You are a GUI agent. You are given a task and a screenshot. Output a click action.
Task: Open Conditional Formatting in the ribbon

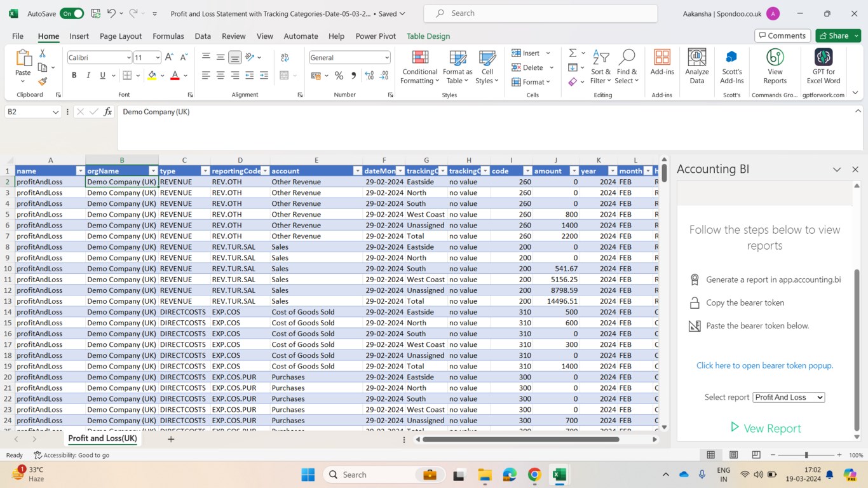pyautogui.click(x=419, y=67)
